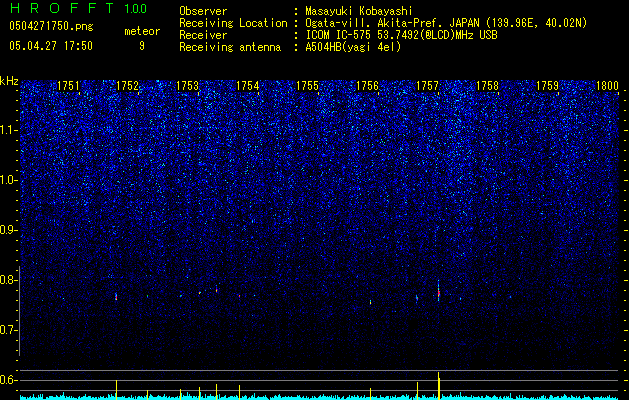Click the ICOM IC-575 receiver frequency text
The width and height of the screenshot is (629, 400).
pos(401,35)
